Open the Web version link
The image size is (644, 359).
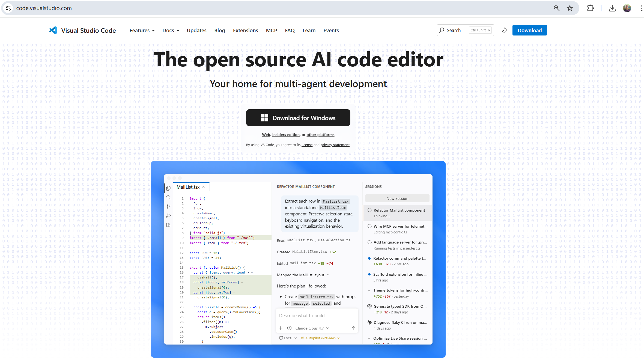pos(266,135)
